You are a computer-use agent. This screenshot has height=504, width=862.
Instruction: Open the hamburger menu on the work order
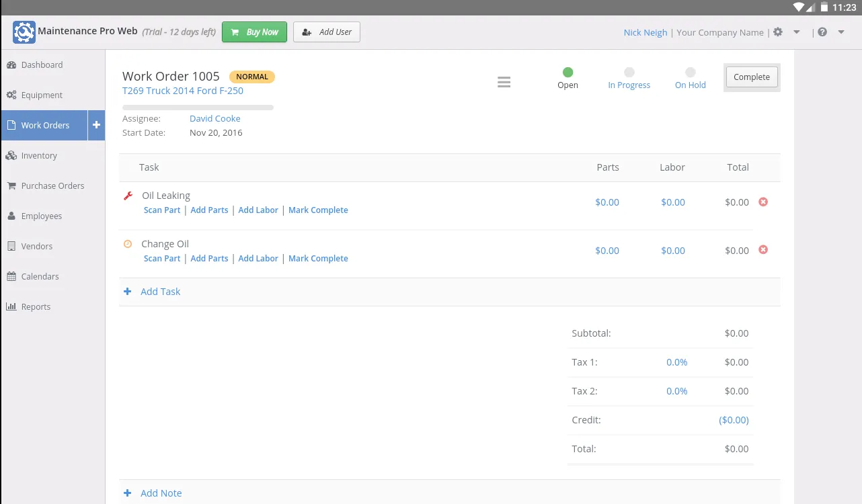tap(504, 81)
